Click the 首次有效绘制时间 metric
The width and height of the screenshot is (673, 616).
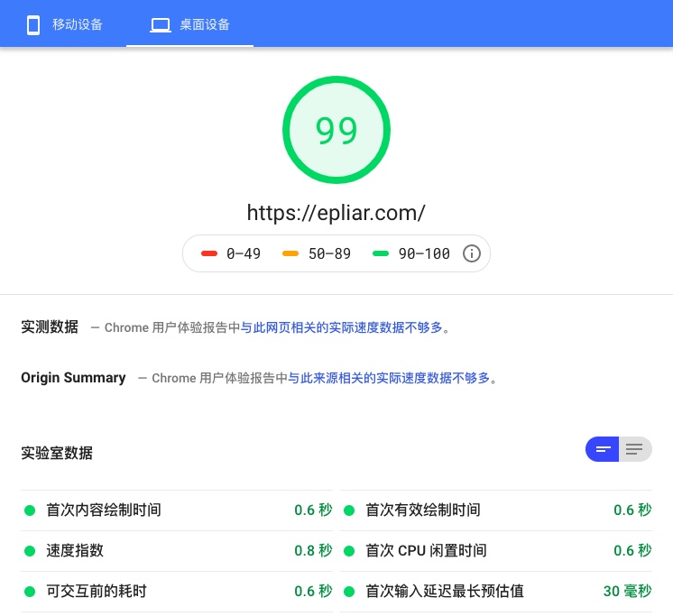[x=496, y=510]
